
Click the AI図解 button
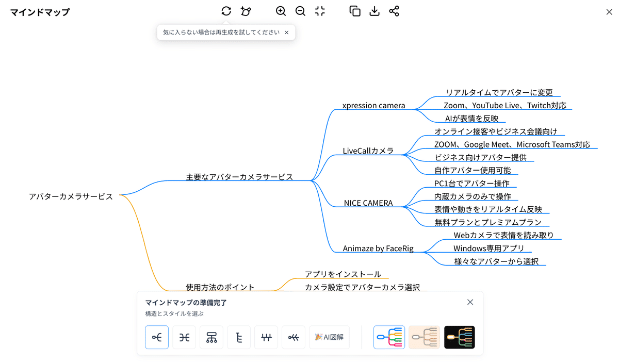329,337
